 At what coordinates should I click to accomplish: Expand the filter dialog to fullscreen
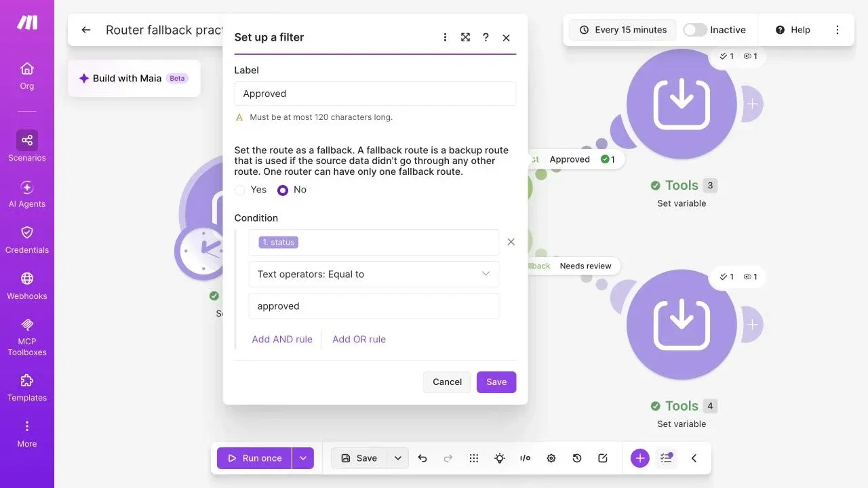[x=465, y=37]
